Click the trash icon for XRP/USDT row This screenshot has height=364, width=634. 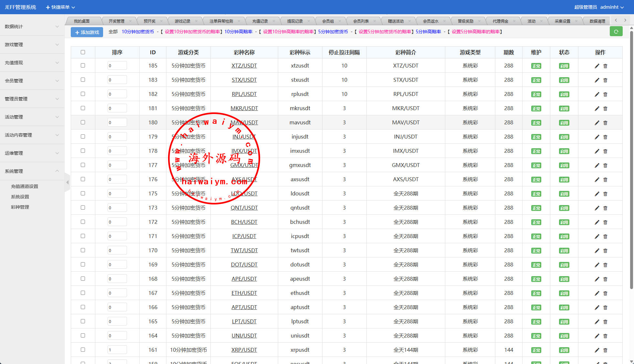605,350
